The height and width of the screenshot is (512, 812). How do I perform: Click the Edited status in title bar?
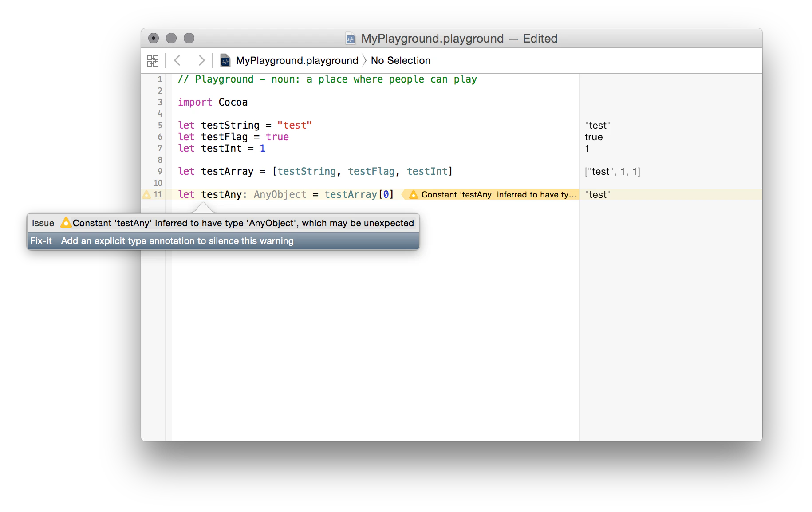pyautogui.click(x=540, y=39)
